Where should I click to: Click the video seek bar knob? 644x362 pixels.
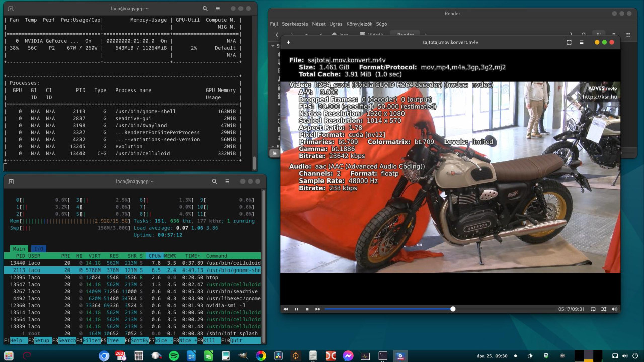(453, 309)
